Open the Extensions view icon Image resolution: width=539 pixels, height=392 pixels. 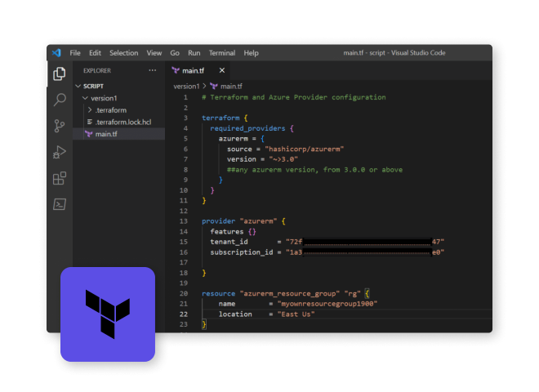[x=60, y=178]
